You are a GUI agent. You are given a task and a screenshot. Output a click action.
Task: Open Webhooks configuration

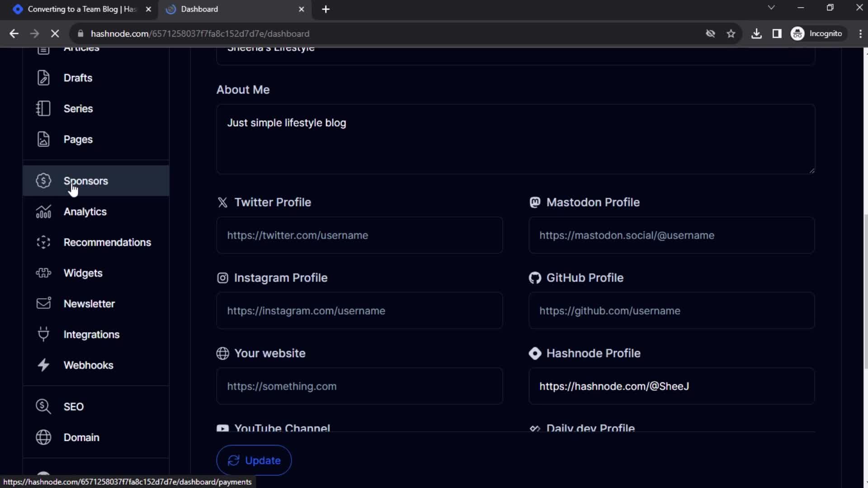[x=88, y=365]
